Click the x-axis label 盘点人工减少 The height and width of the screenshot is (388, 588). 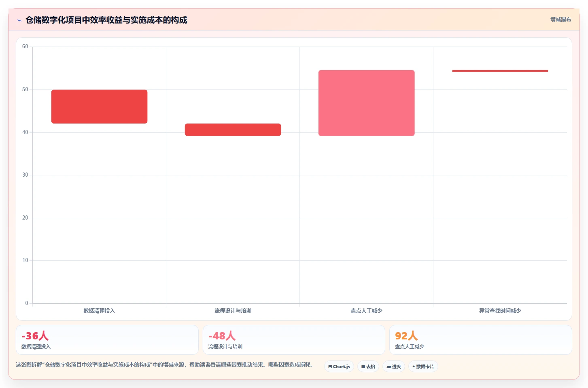point(366,311)
